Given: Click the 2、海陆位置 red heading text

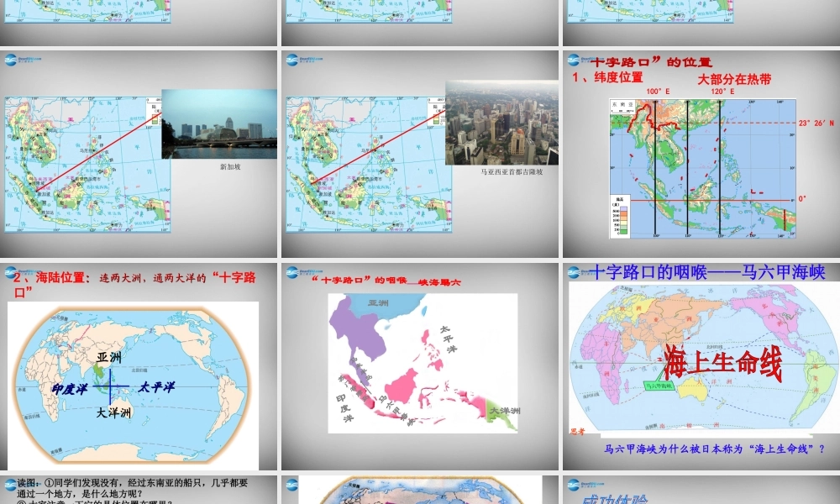Looking at the screenshot, I should click(52, 278).
